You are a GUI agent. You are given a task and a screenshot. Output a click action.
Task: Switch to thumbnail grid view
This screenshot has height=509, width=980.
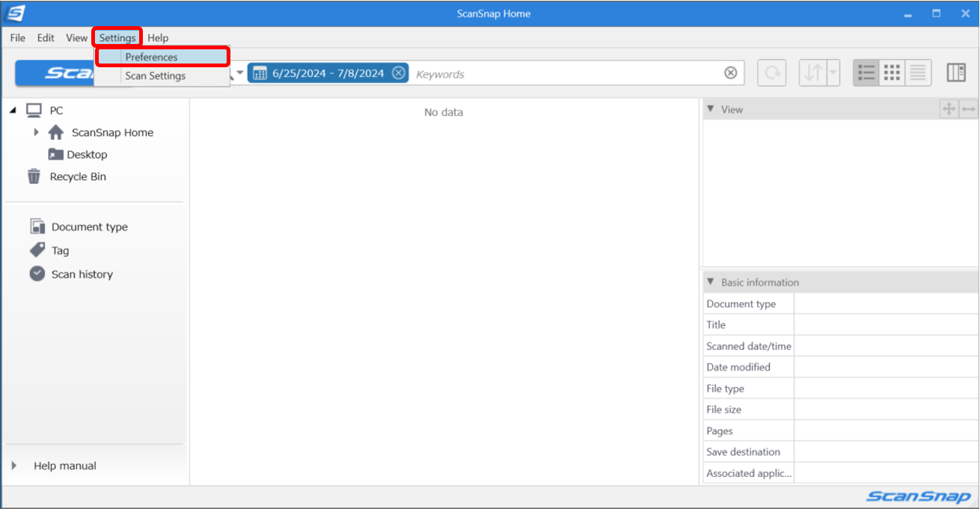coord(892,73)
